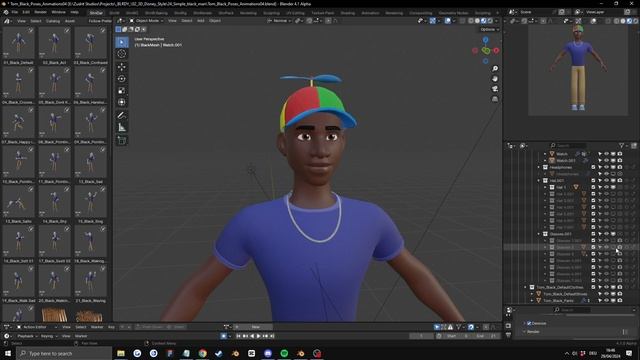The height and width of the screenshot is (360, 640).
Task: Click the New action button
Action: pos(256,327)
